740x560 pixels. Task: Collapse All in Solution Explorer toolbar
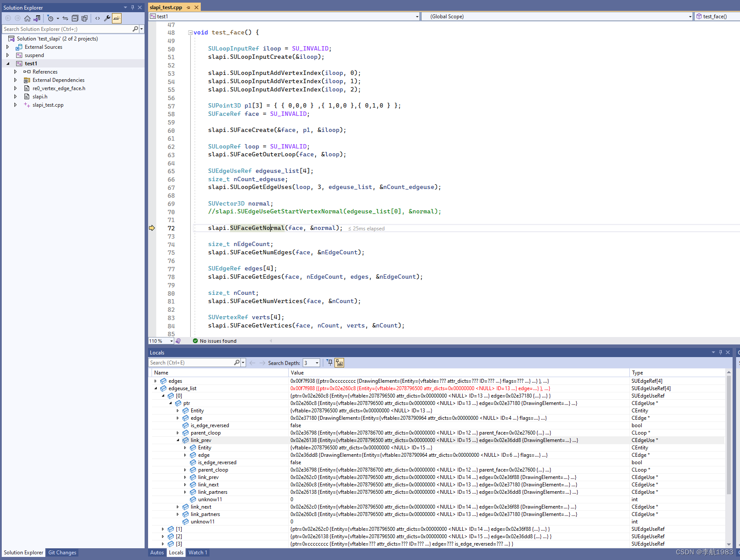(75, 18)
